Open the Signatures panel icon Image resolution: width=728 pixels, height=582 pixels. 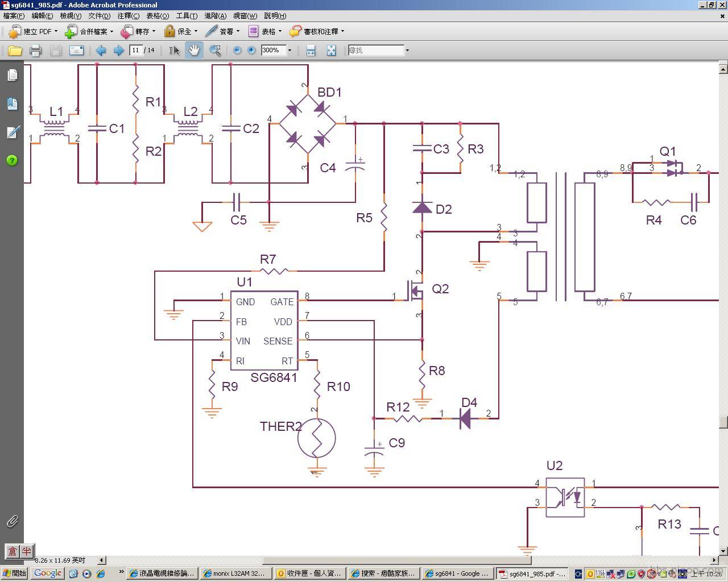pyautogui.click(x=12, y=132)
